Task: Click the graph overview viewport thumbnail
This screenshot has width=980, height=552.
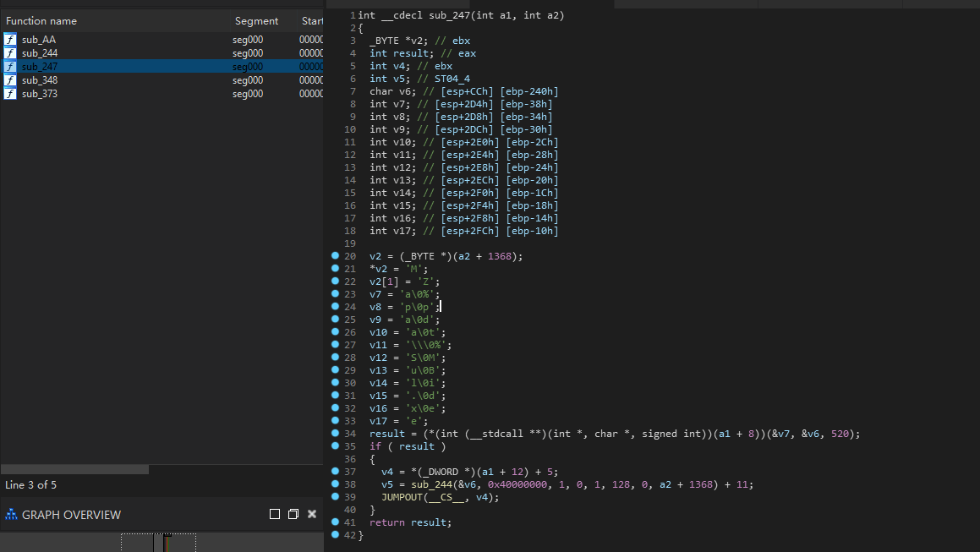Action: 158,543
